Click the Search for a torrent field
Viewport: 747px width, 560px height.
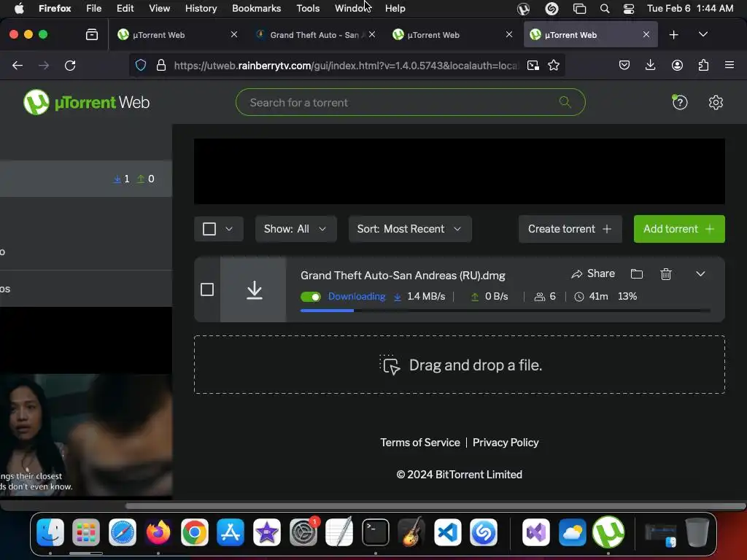click(410, 102)
